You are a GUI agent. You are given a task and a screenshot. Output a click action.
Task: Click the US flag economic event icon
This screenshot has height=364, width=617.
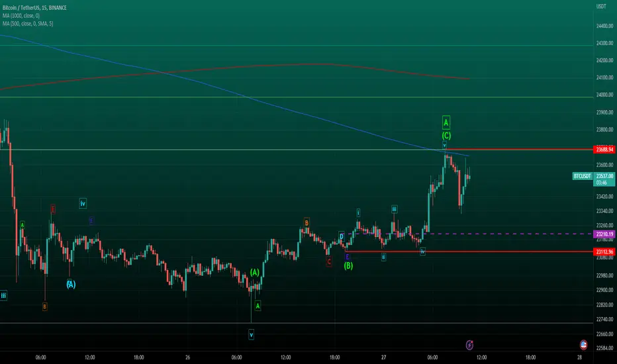[x=583, y=345]
